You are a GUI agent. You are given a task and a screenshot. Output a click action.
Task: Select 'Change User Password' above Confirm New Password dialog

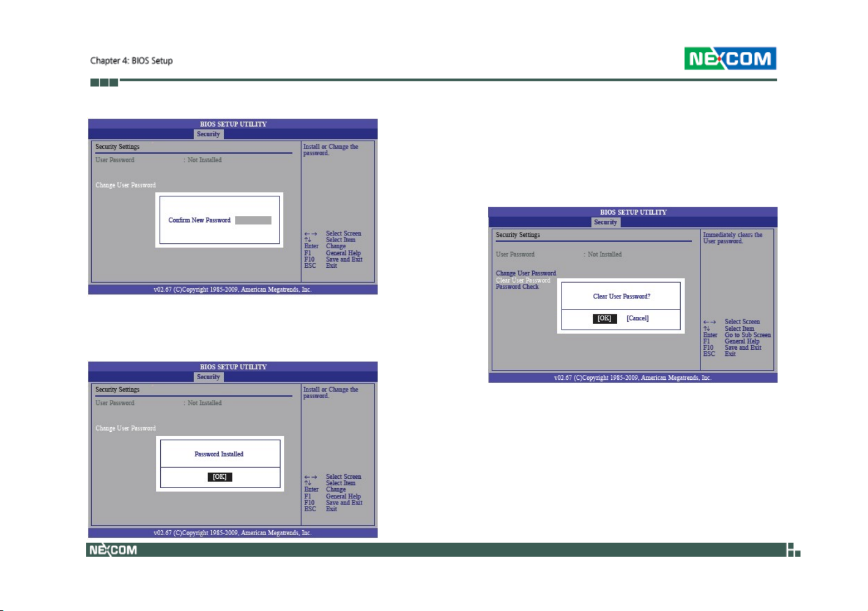click(x=125, y=185)
